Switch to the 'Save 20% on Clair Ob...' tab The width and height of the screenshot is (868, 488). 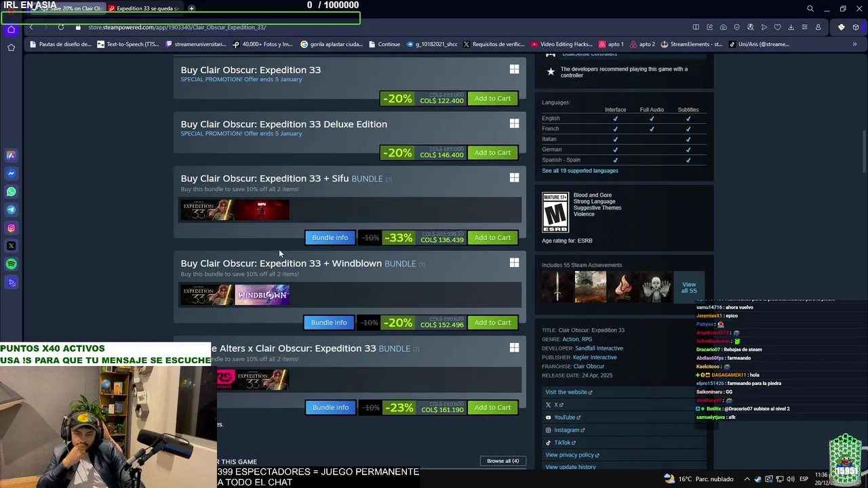pos(68,9)
